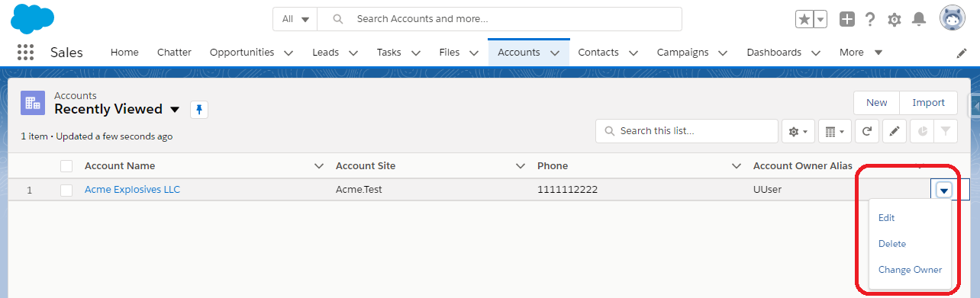The image size is (980, 298).
Task: Open the Leads tab
Action: tap(326, 53)
